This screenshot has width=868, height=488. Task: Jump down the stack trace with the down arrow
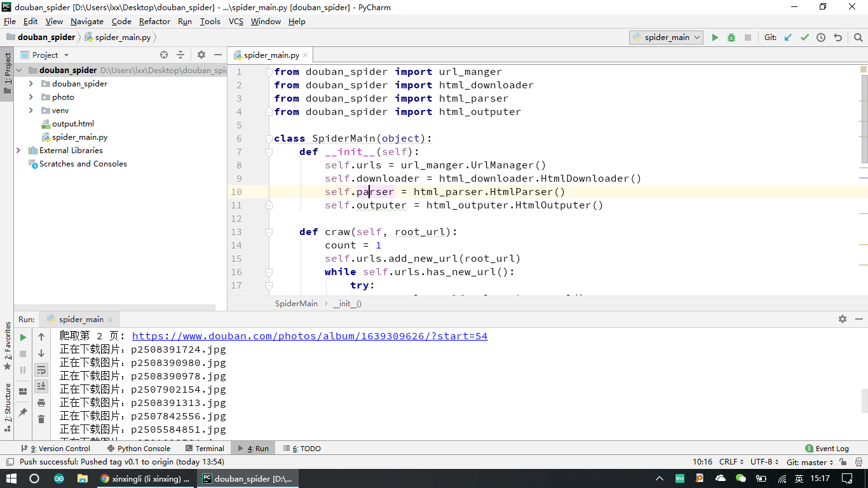pyautogui.click(x=41, y=354)
